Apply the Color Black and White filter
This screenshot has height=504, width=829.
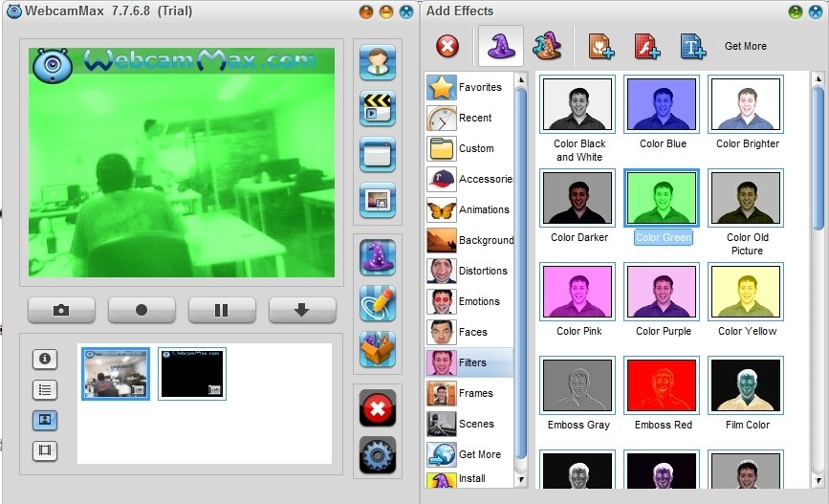(x=578, y=104)
